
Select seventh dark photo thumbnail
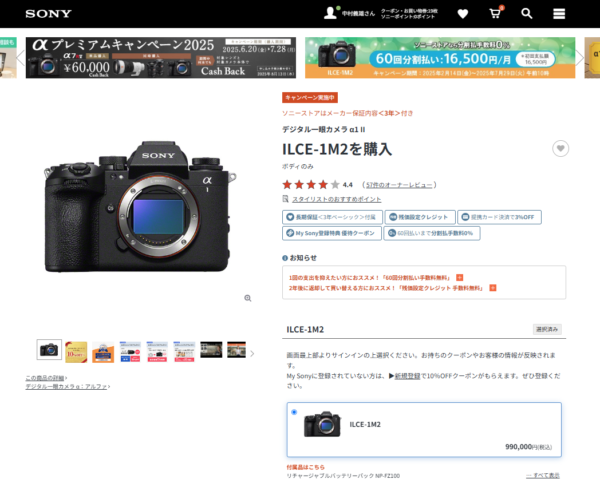pyautogui.click(x=211, y=350)
